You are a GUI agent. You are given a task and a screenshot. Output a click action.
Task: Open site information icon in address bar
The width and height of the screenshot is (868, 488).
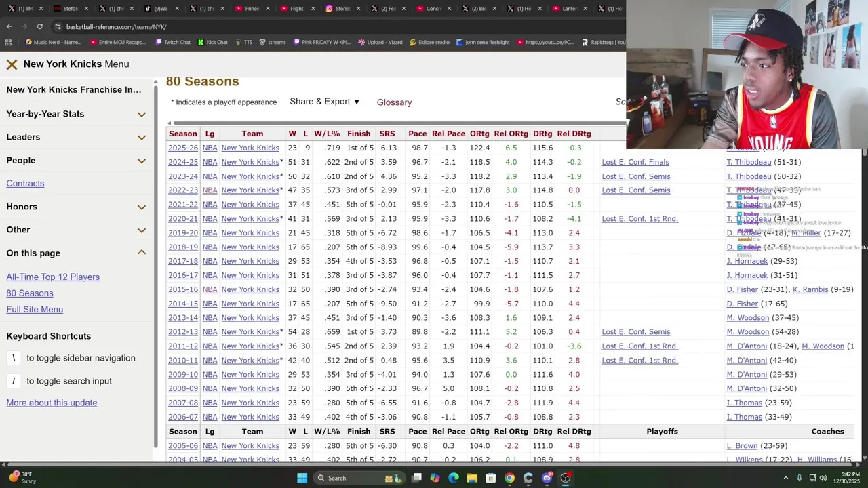[x=58, y=26]
